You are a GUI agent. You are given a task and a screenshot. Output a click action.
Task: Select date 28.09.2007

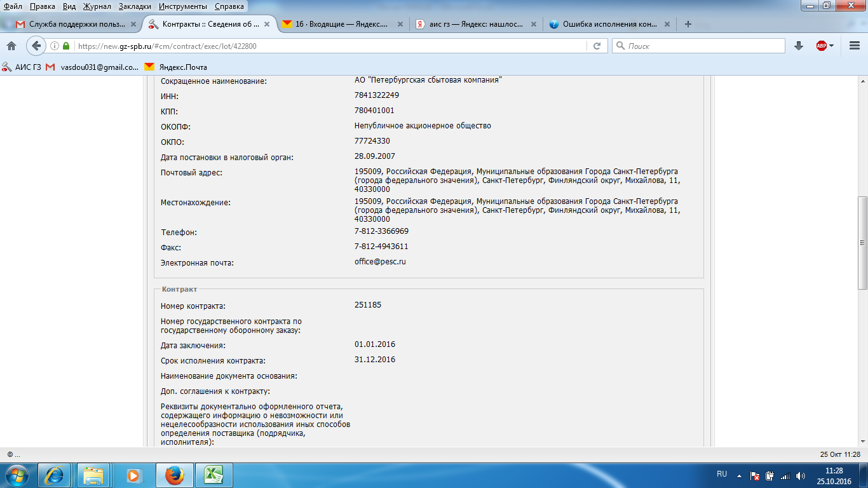point(375,156)
